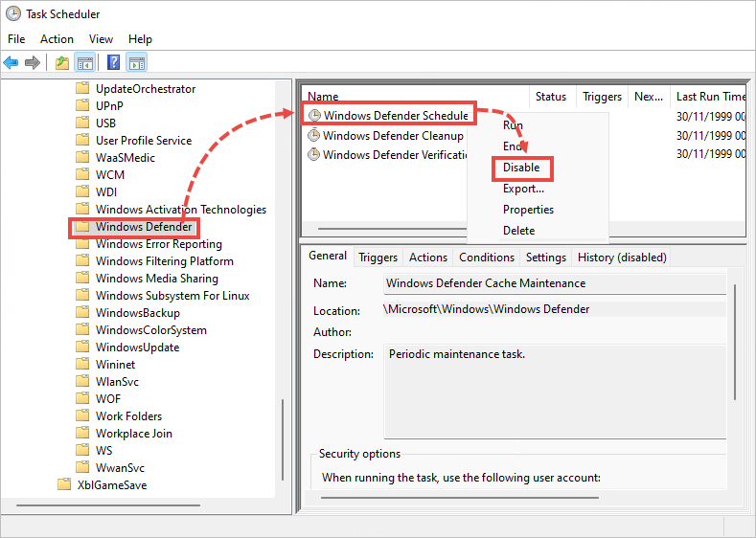756x538 pixels.
Task: Select the WindowsColorSystem folder
Action: coord(150,330)
